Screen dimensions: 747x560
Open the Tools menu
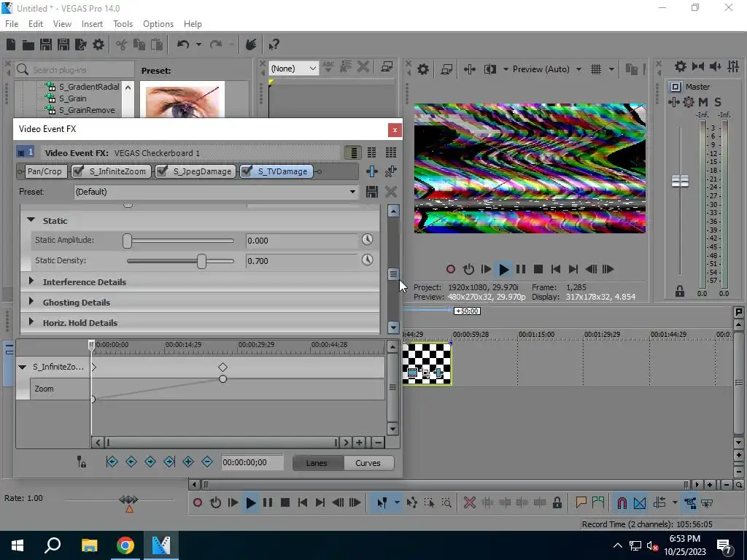pos(123,24)
